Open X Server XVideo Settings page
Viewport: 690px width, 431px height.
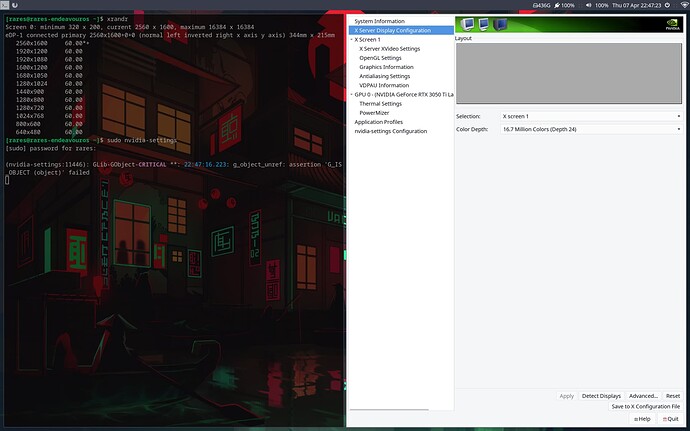pyautogui.click(x=389, y=49)
